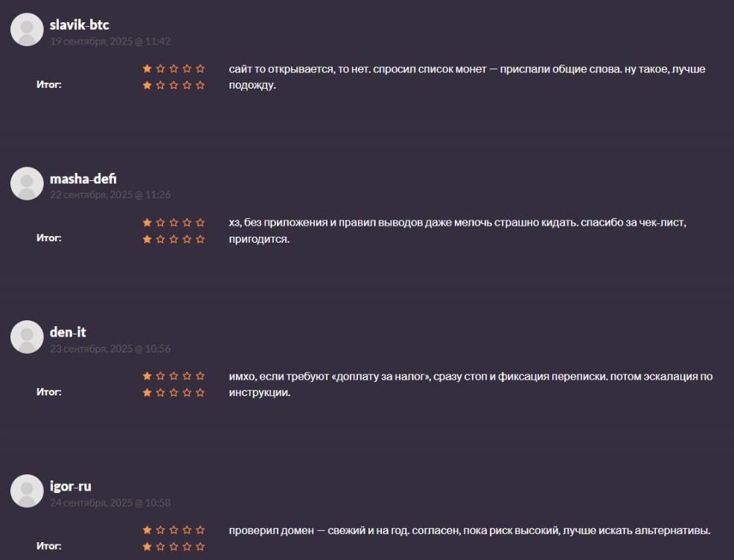
Task: Click masha-defi's profile avatar
Action: 27,183
